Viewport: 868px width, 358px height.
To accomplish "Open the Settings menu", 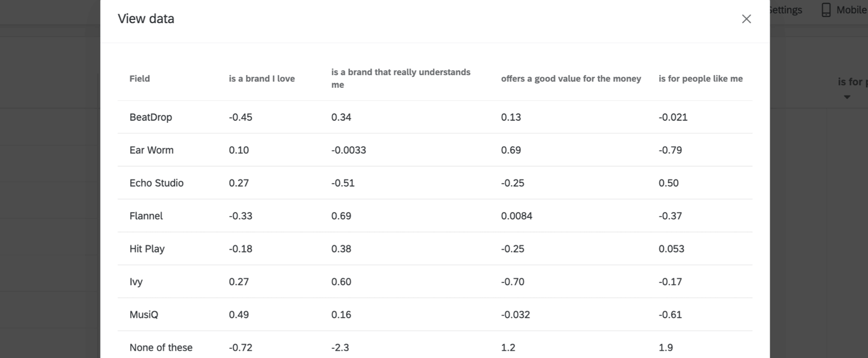I will pos(786,9).
